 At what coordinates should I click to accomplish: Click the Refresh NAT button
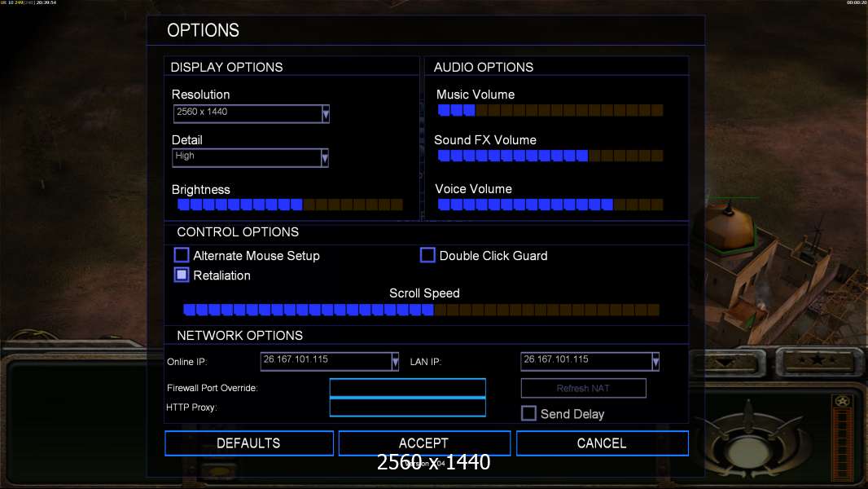[584, 388]
